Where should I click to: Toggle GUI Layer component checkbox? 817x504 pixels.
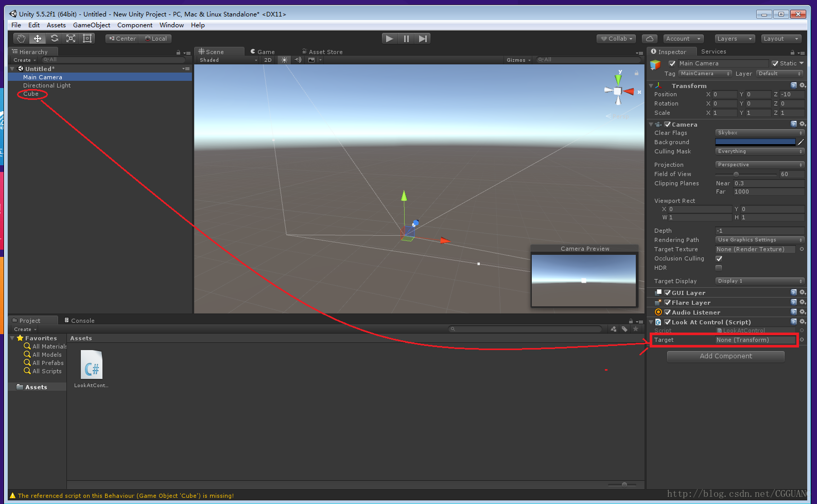(x=668, y=293)
